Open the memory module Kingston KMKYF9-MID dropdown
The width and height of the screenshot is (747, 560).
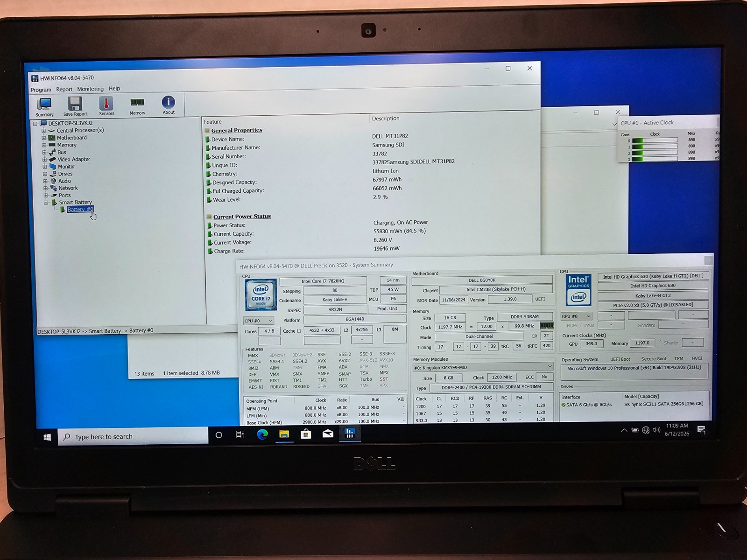(483, 367)
